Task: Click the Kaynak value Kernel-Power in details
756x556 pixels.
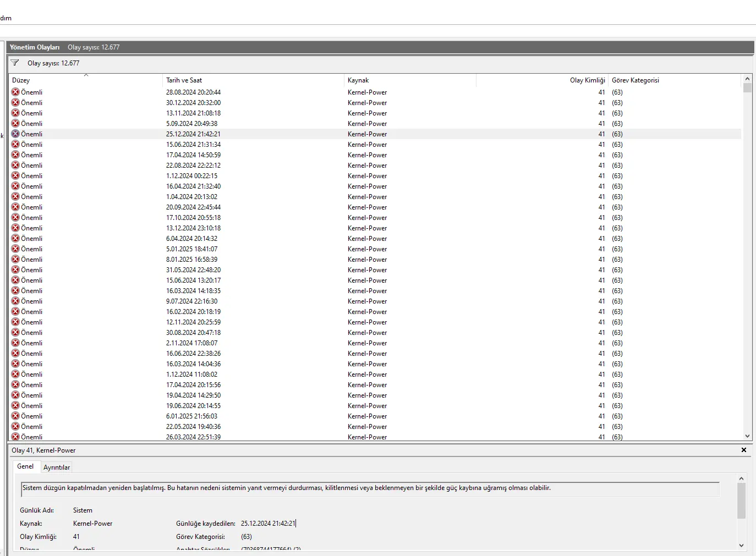Action: tap(92, 524)
